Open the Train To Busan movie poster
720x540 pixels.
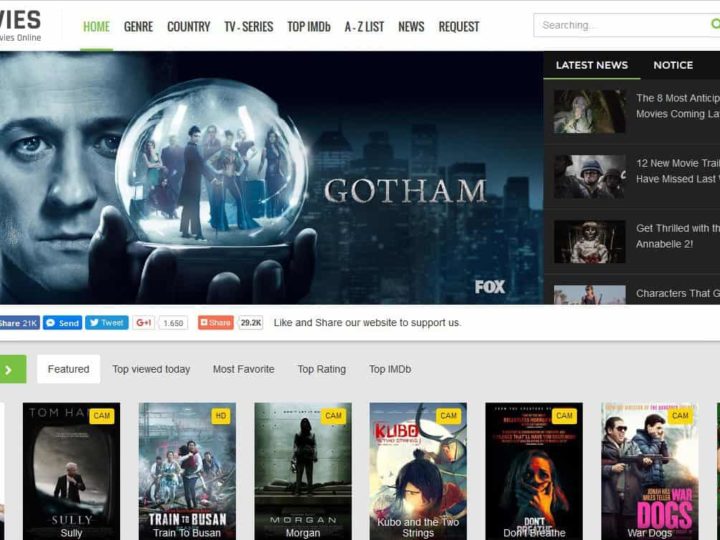tap(187, 471)
